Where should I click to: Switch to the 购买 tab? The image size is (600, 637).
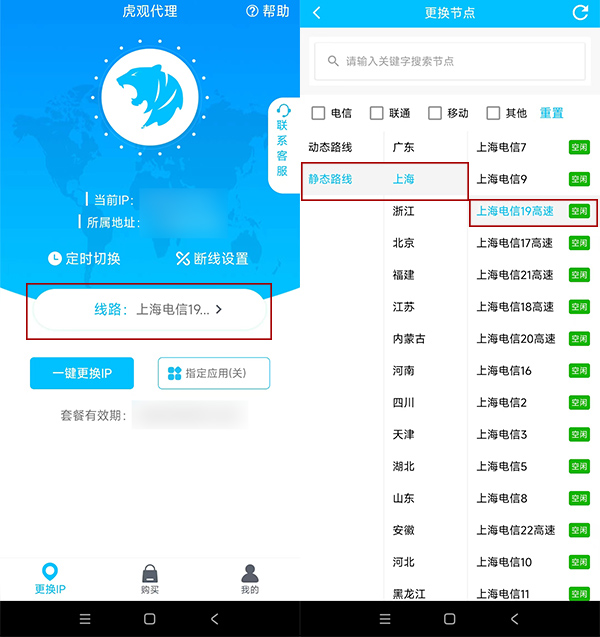[x=150, y=579]
